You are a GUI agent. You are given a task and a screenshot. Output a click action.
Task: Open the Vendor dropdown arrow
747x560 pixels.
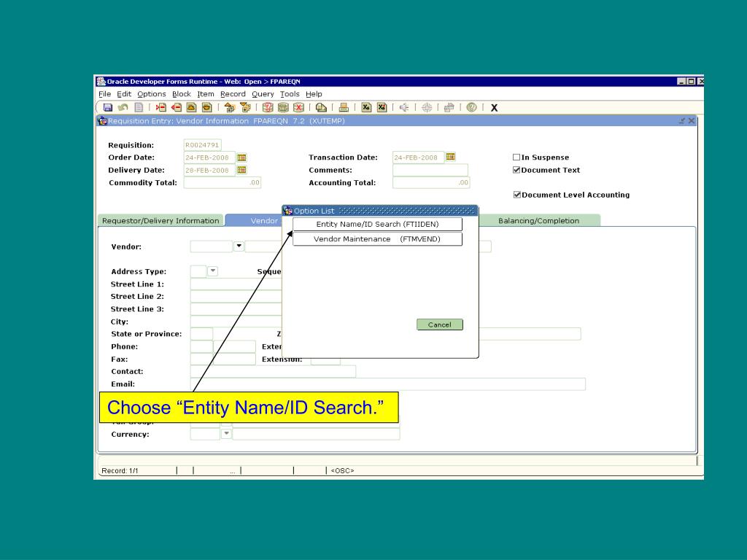(239, 246)
